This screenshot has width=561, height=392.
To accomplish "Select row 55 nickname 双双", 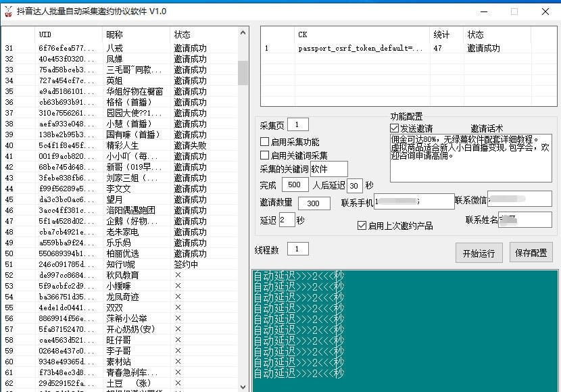I will click(114, 308).
